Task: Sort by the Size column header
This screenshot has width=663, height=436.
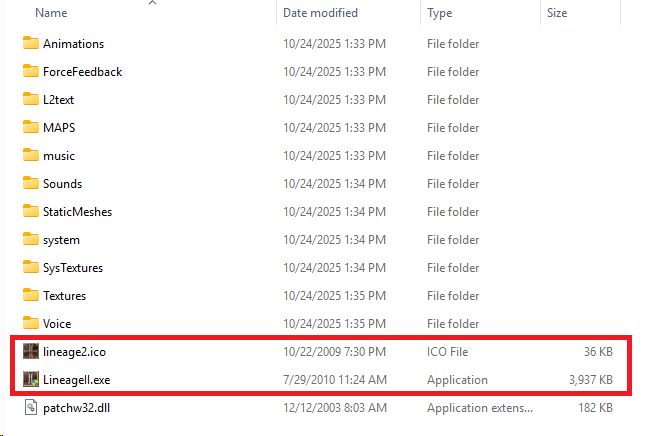Action: point(556,13)
